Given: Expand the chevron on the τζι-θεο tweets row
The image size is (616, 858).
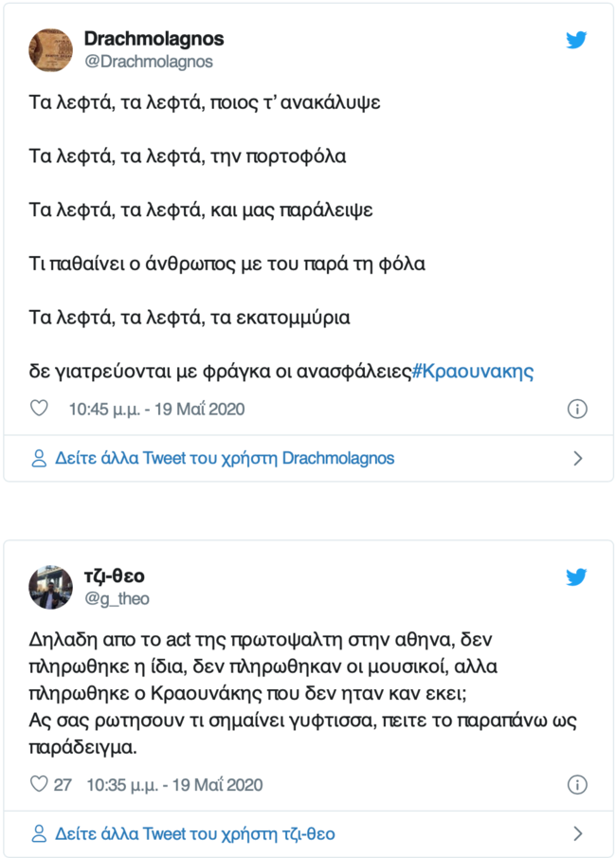Looking at the screenshot, I should tap(578, 834).
